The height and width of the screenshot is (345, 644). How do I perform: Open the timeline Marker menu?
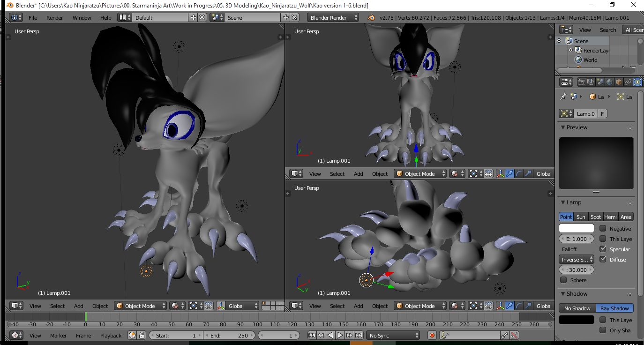pos(59,335)
